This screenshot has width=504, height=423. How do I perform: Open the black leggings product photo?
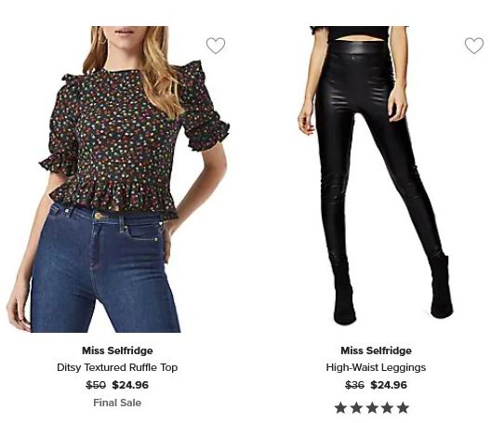[x=376, y=176]
